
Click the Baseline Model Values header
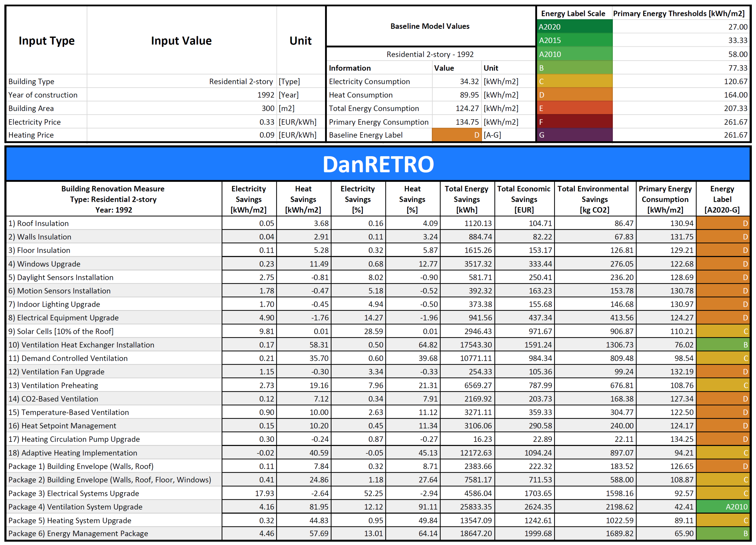430,26
